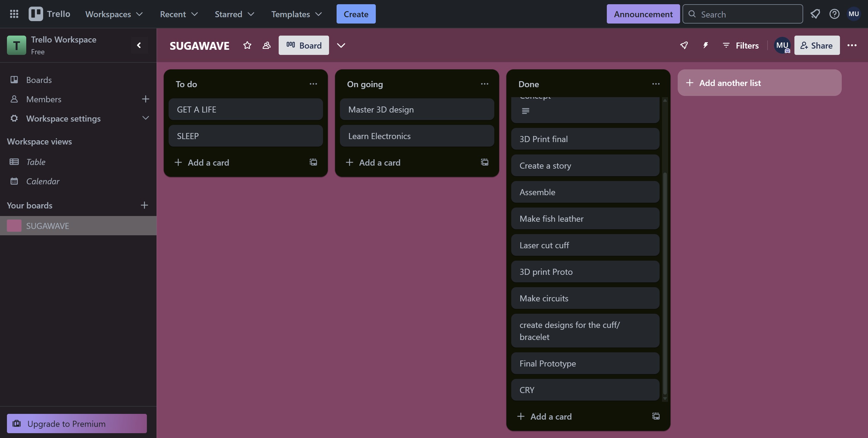Screen dimensions: 868x438
Task: Add a member with the plus icon
Action: pos(145,99)
